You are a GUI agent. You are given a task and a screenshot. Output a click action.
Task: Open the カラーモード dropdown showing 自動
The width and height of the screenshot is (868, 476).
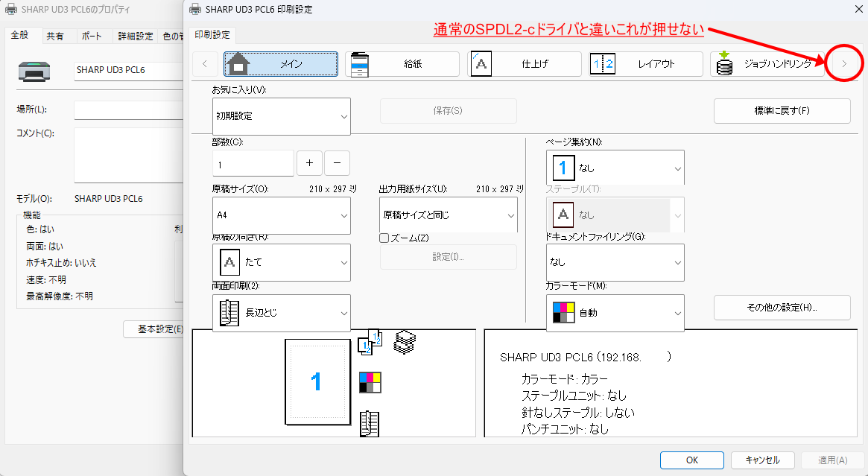[615, 313]
